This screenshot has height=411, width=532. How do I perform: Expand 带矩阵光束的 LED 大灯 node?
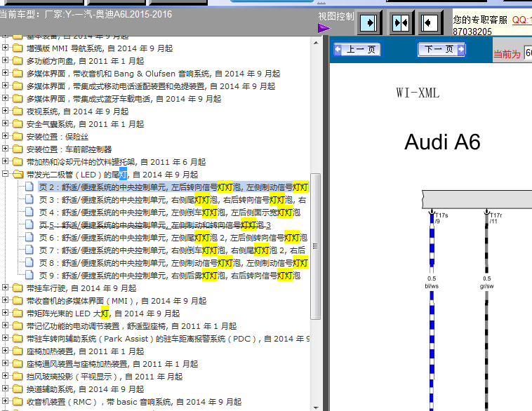(5, 313)
